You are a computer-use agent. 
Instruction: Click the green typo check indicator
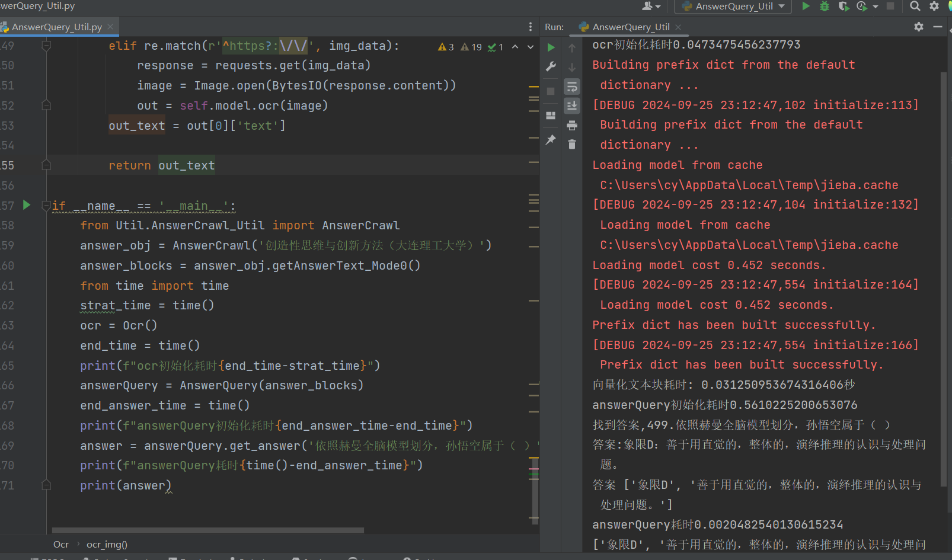[496, 47]
